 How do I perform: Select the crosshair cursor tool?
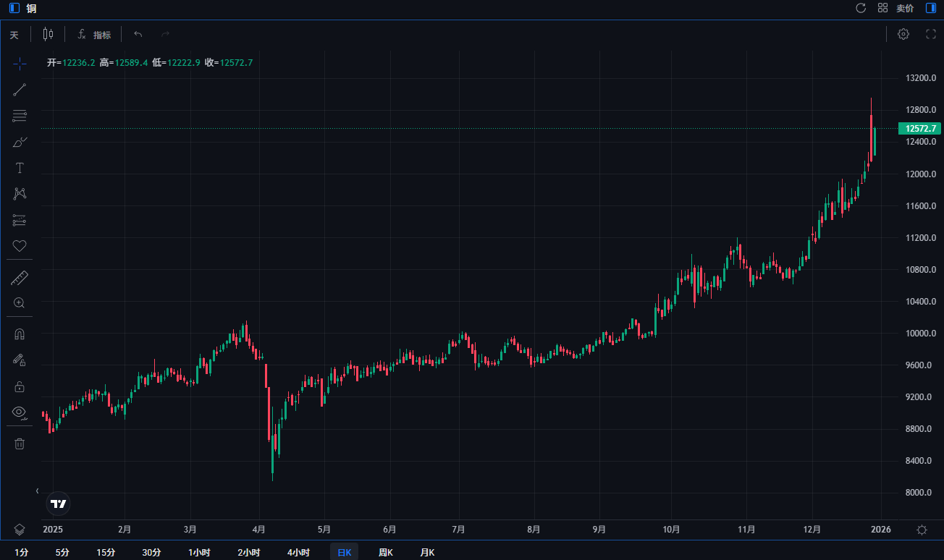[20, 64]
